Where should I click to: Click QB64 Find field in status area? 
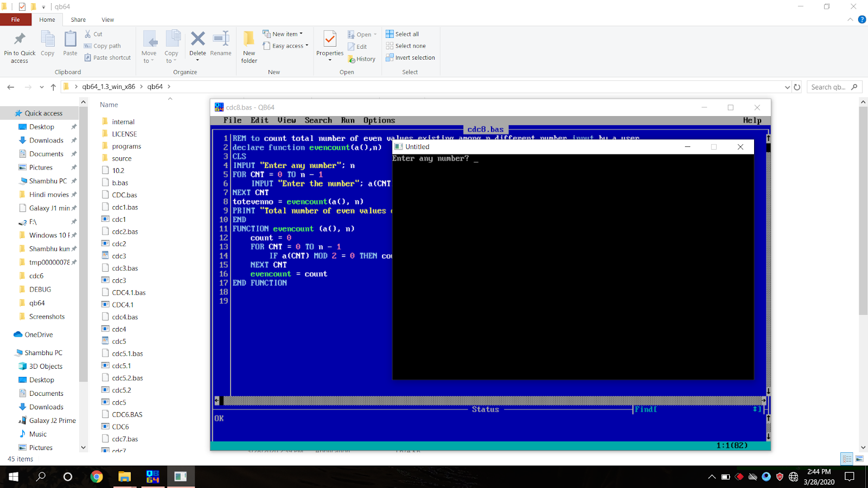coord(698,409)
